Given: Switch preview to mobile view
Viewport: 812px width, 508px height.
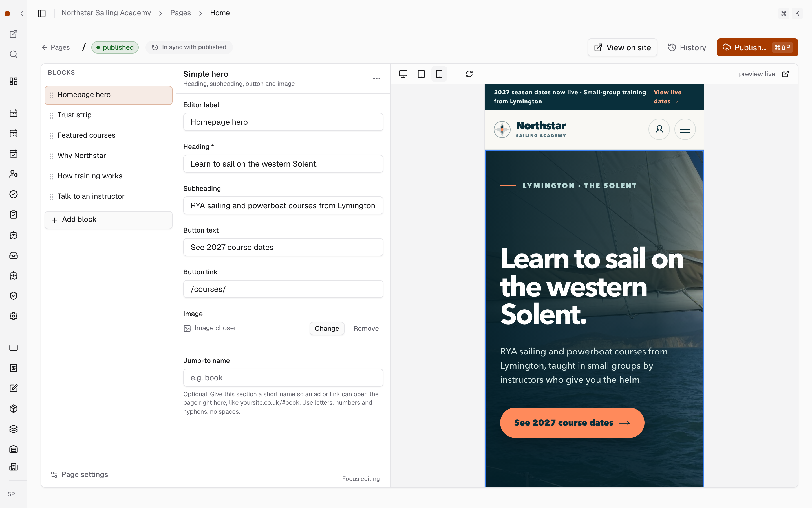Looking at the screenshot, I should coord(439,74).
